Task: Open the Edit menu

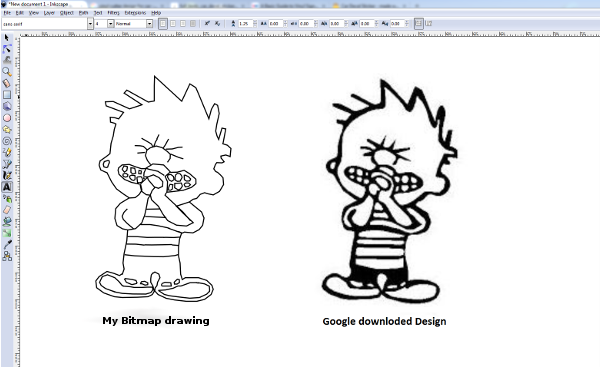Action: pyautogui.click(x=20, y=13)
